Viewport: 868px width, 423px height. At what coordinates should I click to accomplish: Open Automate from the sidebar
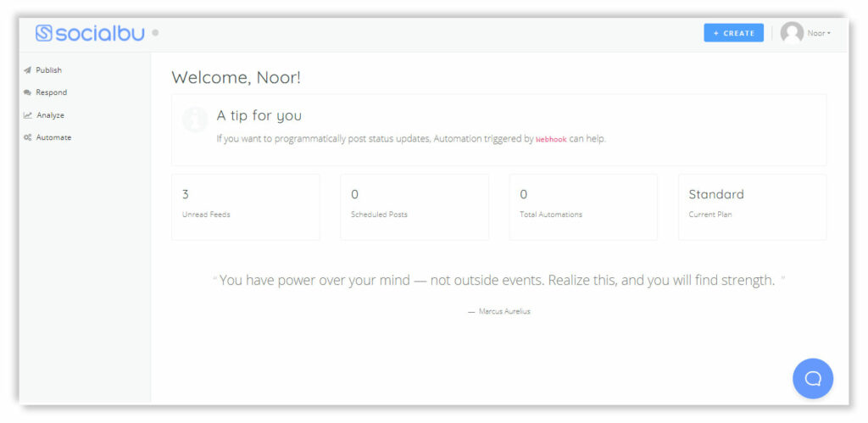[53, 137]
